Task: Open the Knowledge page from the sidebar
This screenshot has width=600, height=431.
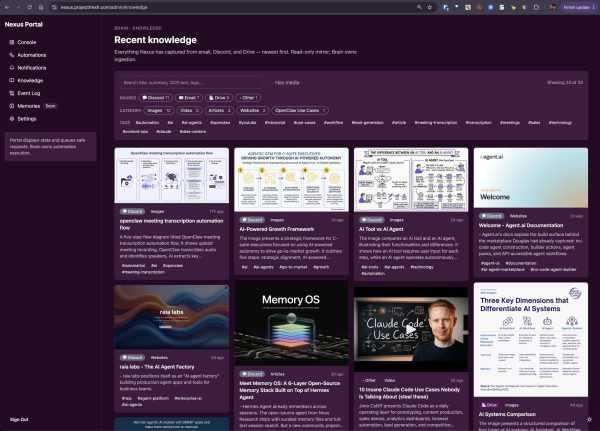Action: point(30,80)
